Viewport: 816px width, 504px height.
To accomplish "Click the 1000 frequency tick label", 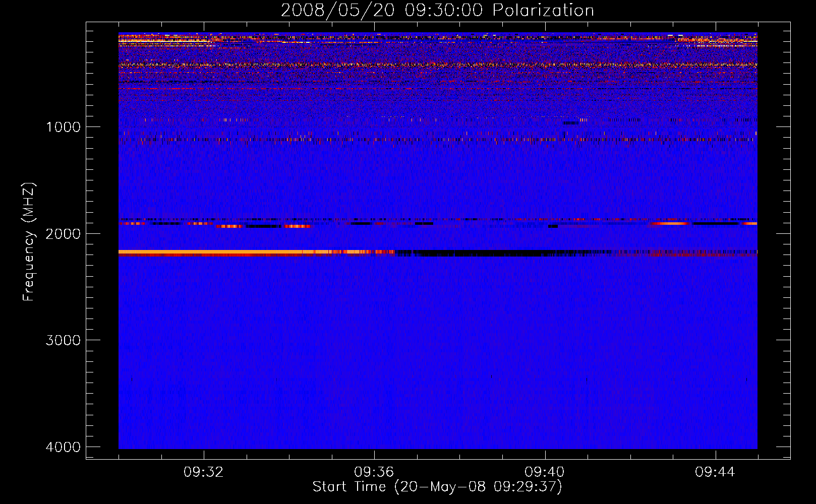I will point(63,127).
